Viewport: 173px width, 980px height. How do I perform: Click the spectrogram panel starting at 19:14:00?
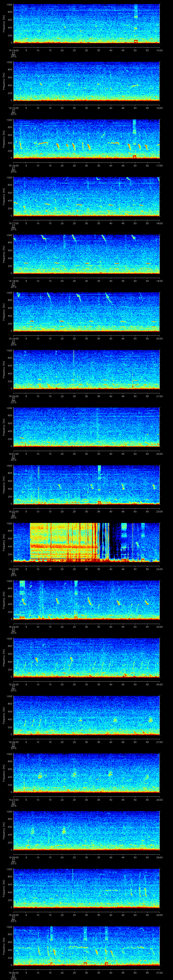point(86,24)
